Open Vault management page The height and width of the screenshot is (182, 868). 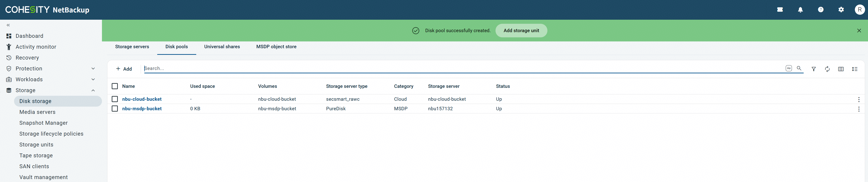pos(44,177)
